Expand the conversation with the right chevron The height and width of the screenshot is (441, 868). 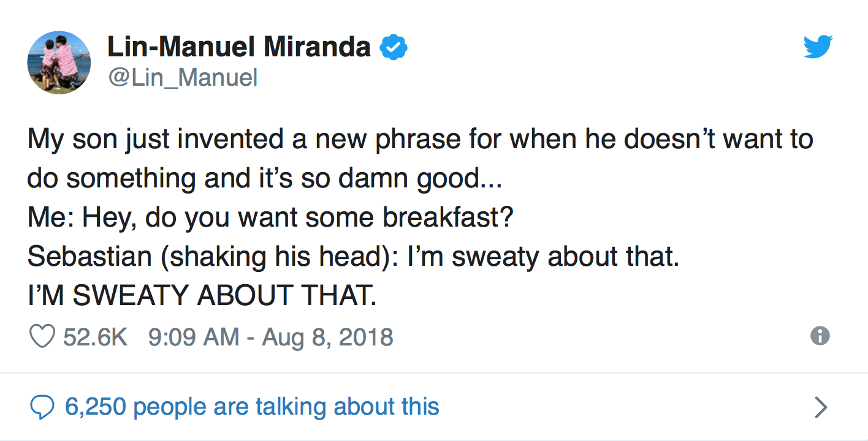click(820, 407)
